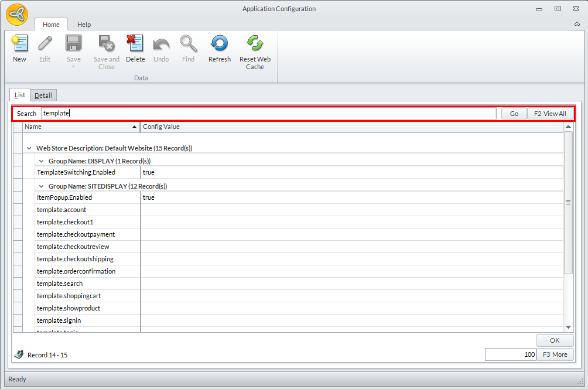
Task: Sort by the Name column header
Action: click(x=81, y=127)
